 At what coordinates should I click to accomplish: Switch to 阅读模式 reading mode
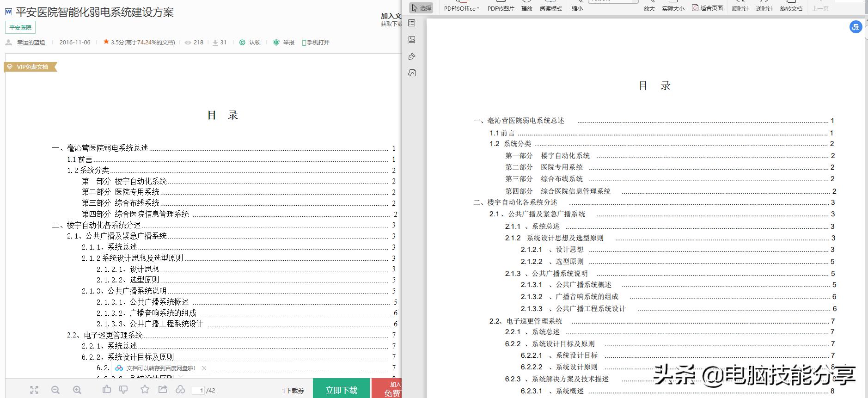[x=551, y=8]
